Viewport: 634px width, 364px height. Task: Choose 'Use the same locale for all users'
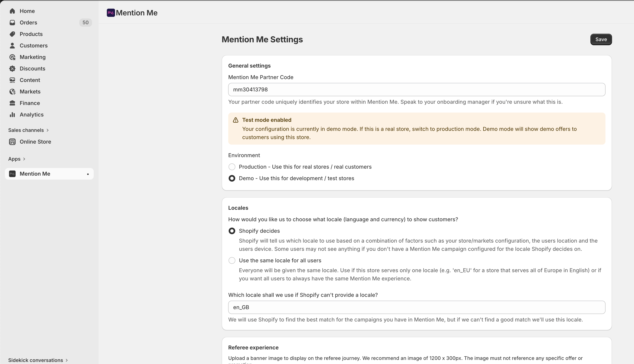(x=232, y=260)
